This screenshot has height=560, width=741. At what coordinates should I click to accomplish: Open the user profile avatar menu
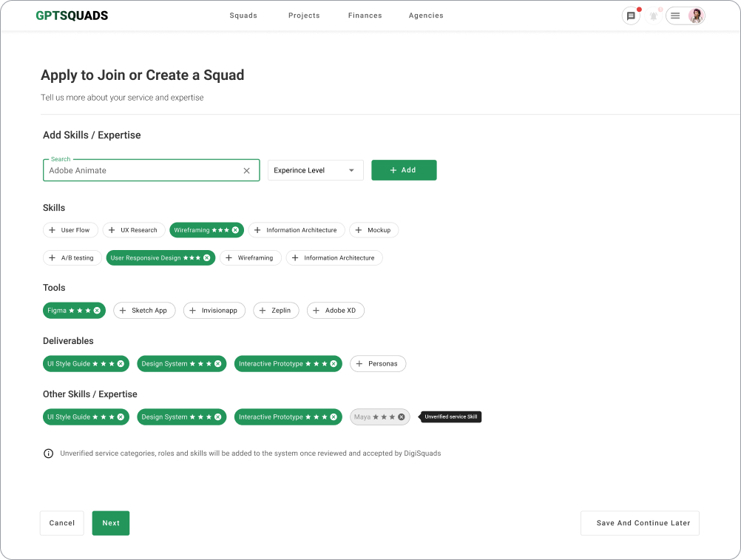tap(696, 16)
